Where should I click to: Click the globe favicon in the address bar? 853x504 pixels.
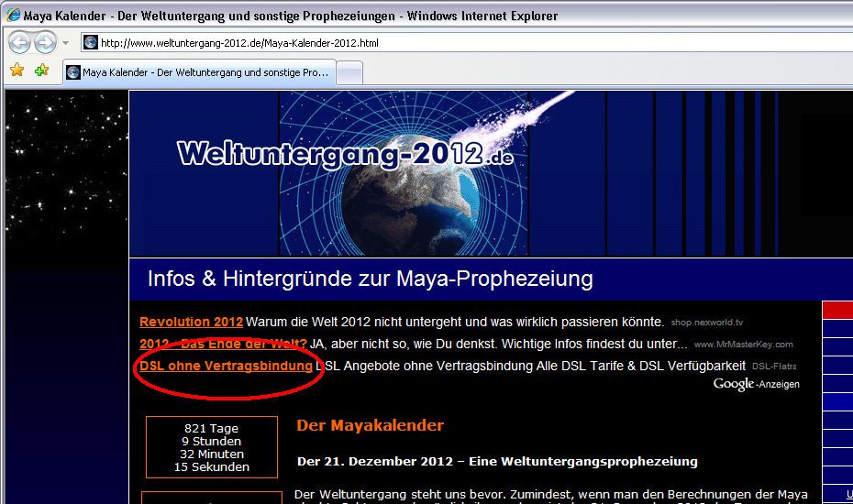pyautogui.click(x=91, y=43)
